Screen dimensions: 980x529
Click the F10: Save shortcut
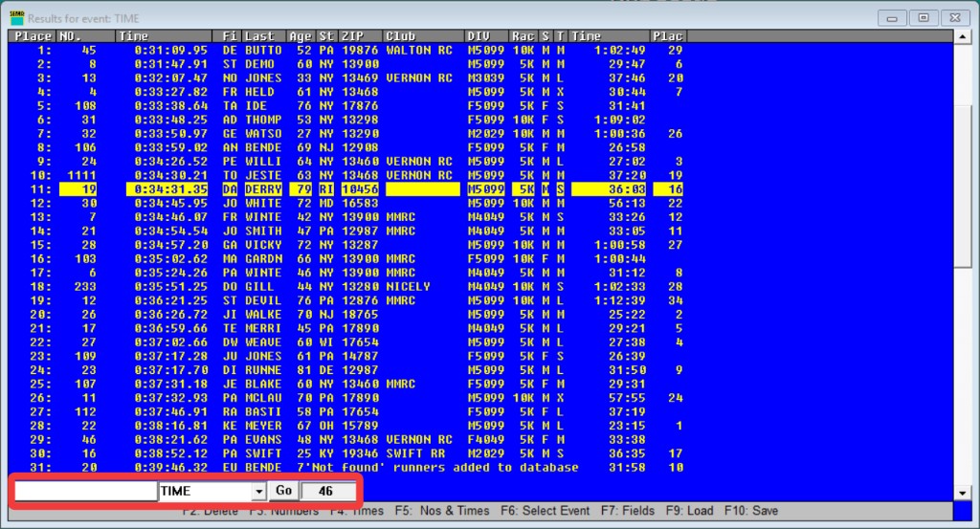[x=751, y=511]
